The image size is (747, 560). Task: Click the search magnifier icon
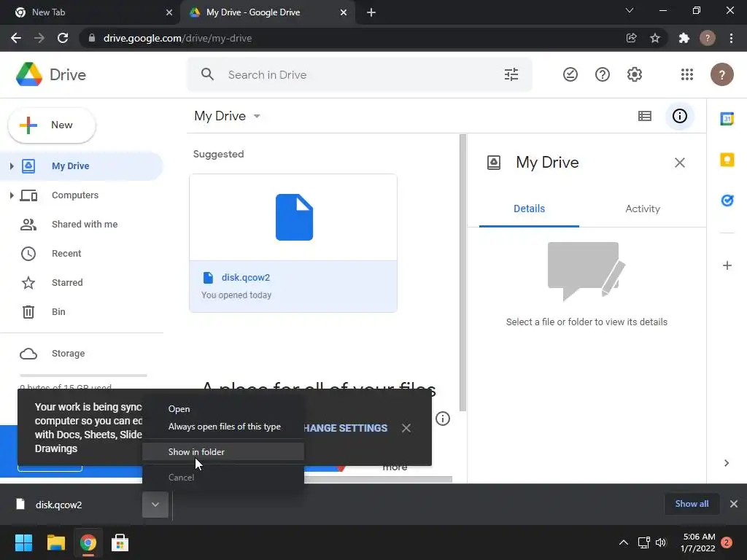click(207, 74)
